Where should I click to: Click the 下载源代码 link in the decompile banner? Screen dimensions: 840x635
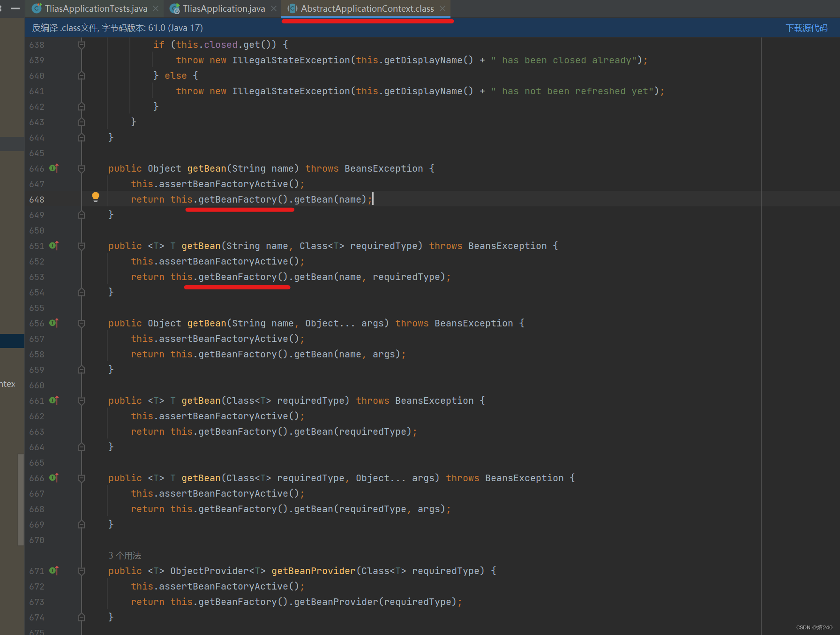(806, 28)
